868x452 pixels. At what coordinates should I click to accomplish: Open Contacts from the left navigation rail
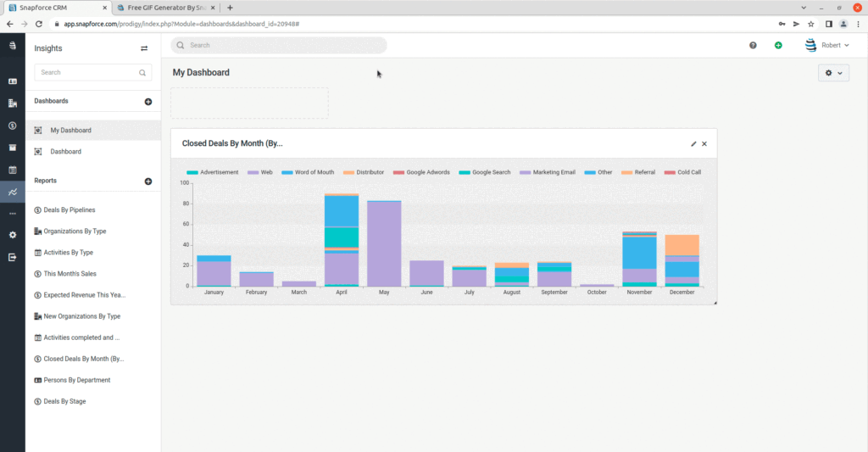(x=13, y=81)
